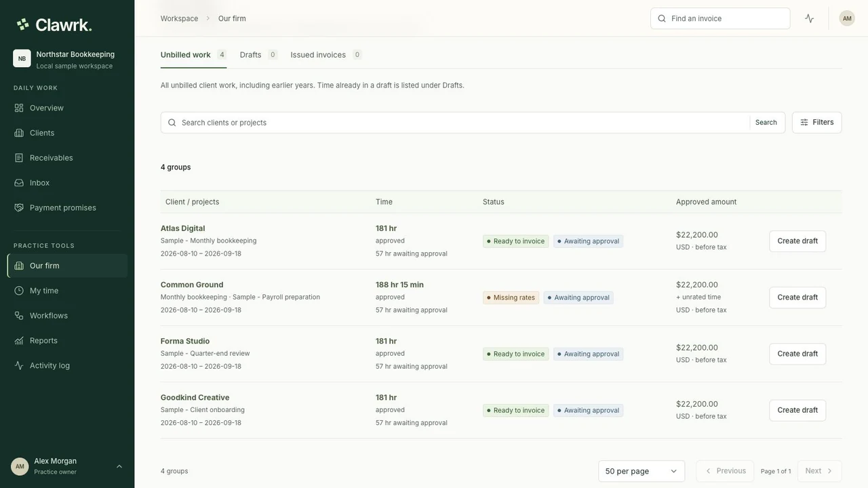The width and height of the screenshot is (868, 488).
Task: Click the Workspace breadcrumb
Action: pyautogui.click(x=180, y=18)
